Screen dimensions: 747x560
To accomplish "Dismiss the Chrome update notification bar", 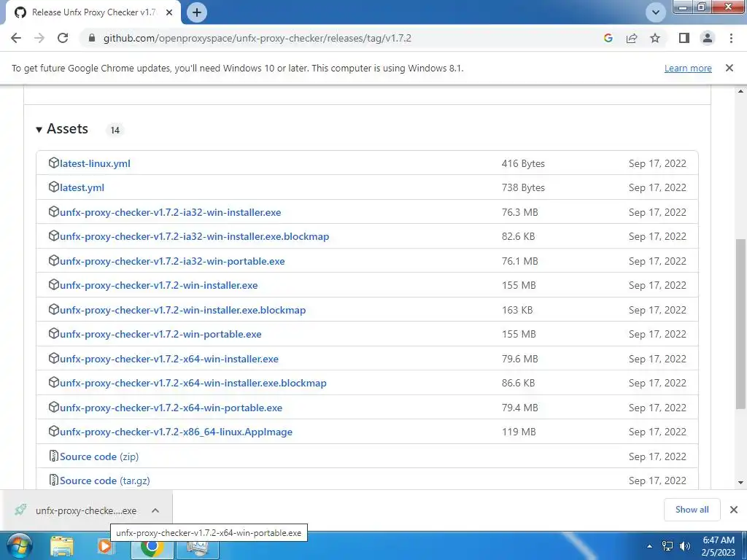I will [x=729, y=68].
